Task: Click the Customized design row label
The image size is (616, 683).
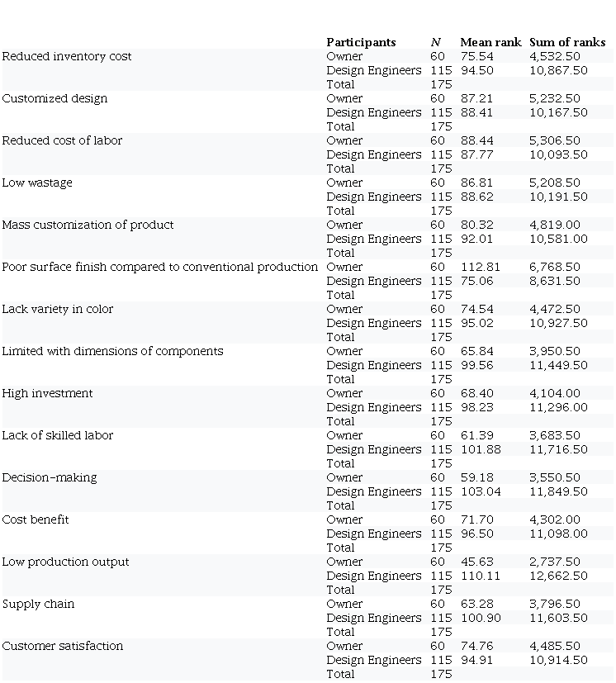Action: [54, 98]
